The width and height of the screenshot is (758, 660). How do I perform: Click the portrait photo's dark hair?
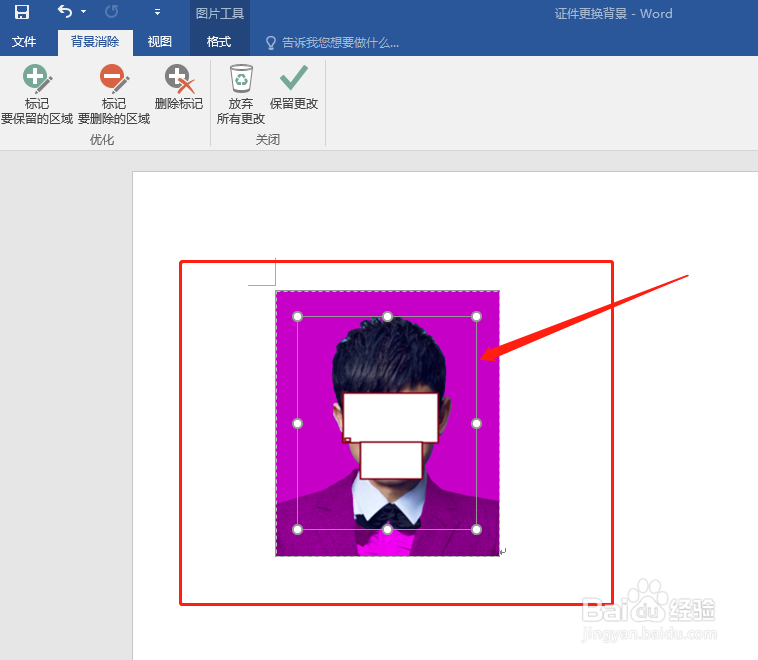[x=389, y=358]
